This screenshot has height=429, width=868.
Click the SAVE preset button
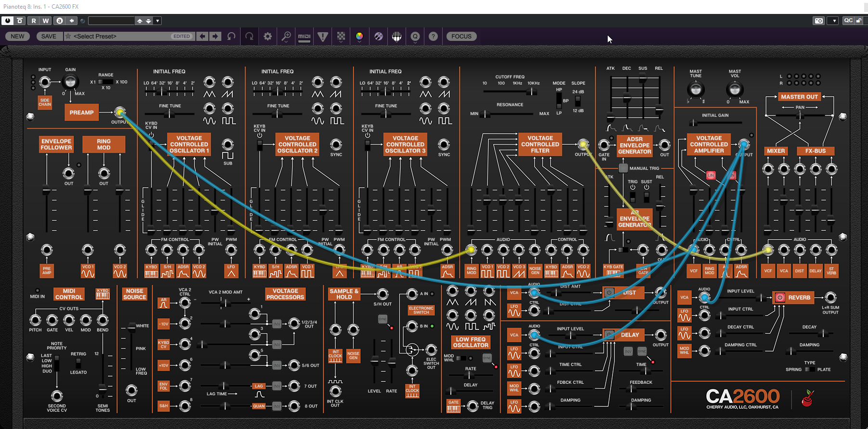[x=49, y=37]
